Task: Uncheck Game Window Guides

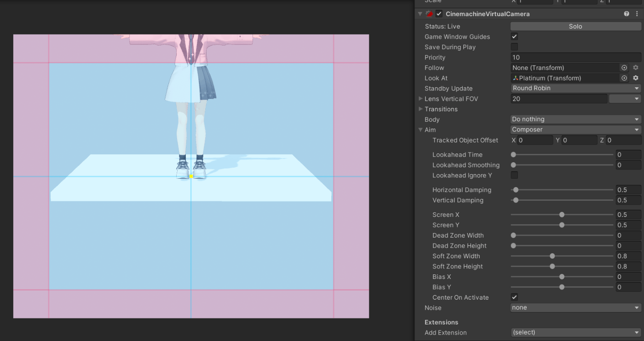Action: click(514, 37)
